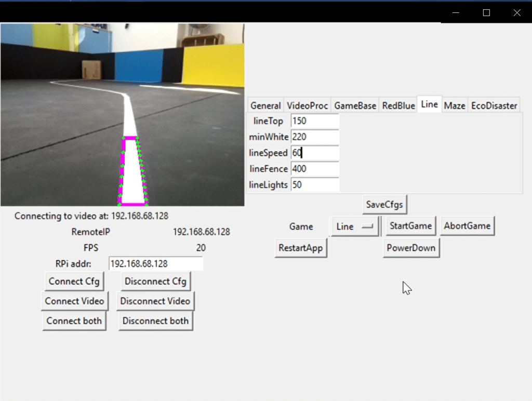Open the VideoProc tab
The image size is (532, 401).
click(x=308, y=105)
